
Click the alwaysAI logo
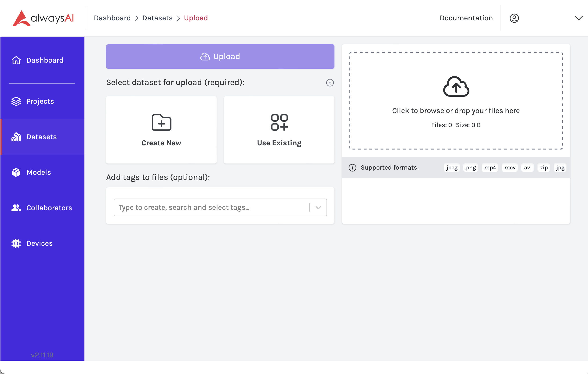43,18
